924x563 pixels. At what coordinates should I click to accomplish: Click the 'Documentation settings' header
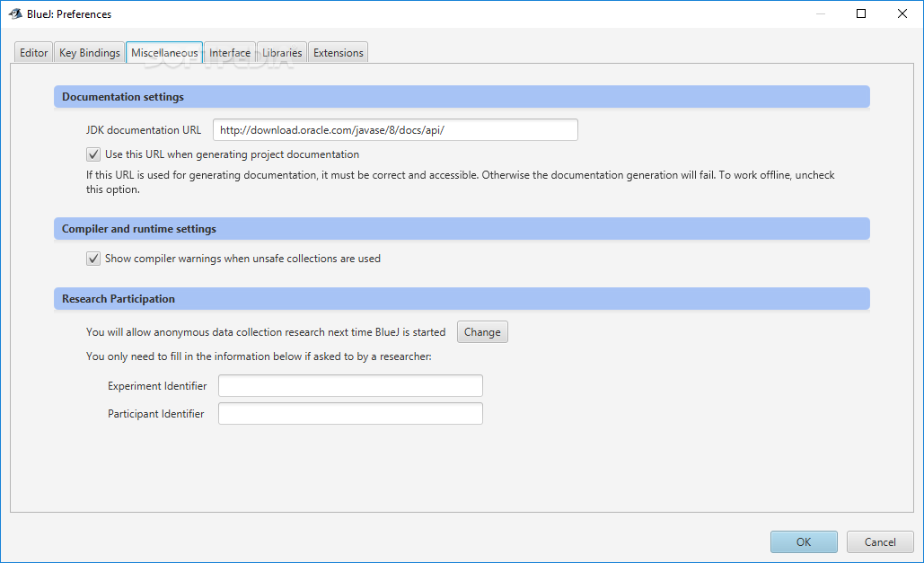coord(462,97)
